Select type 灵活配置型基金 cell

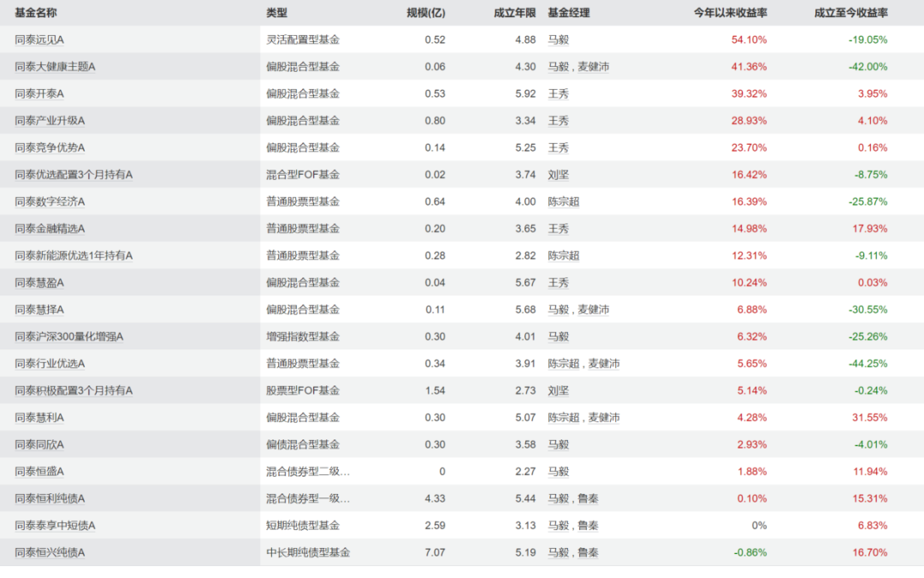(x=303, y=39)
